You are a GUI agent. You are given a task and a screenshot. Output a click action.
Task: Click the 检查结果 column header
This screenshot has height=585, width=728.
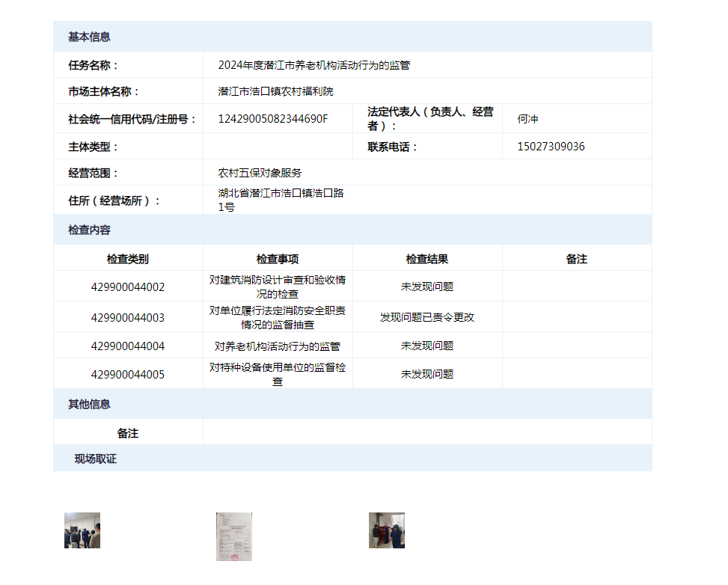point(427,259)
